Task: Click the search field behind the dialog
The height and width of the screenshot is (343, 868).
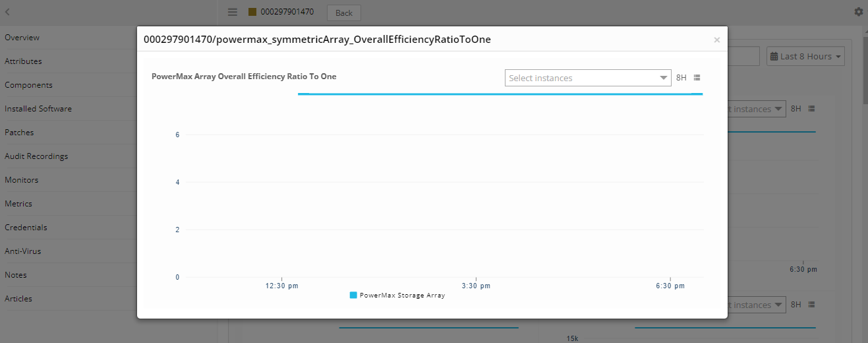Action: [x=743, y=56]
